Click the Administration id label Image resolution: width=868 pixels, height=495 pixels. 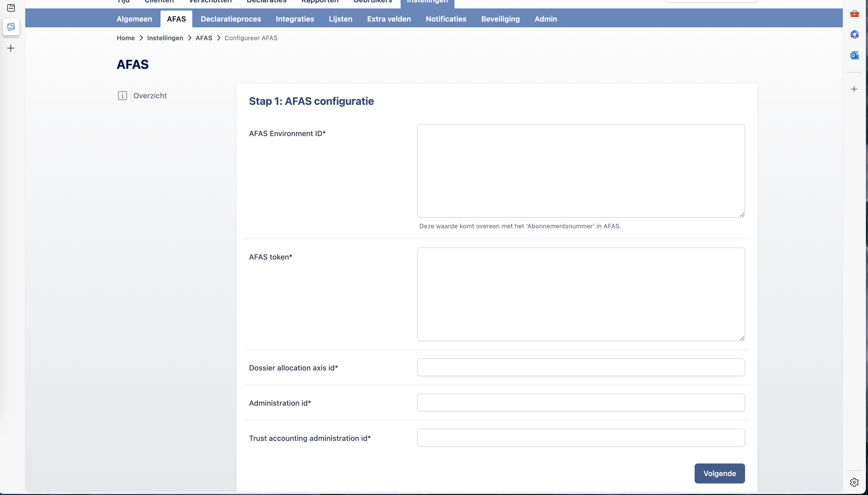(x=280, y=403)
